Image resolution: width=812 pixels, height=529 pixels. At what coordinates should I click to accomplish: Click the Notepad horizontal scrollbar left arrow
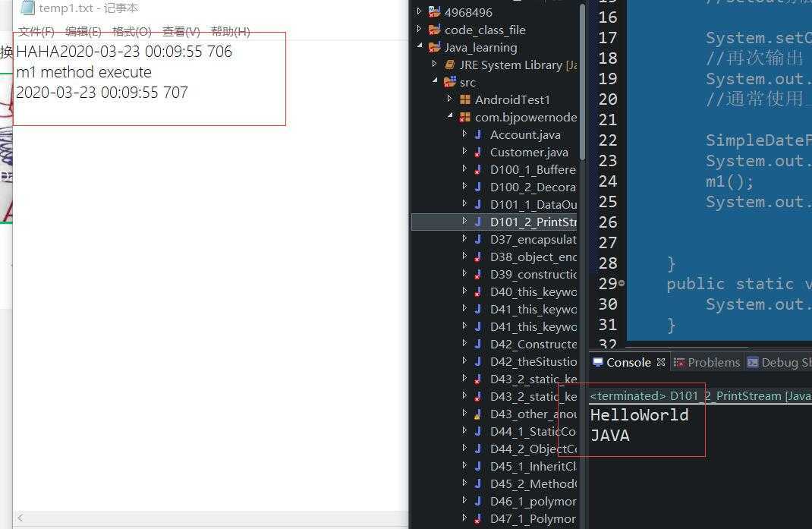pyautogui.click(x=20, y=518)
